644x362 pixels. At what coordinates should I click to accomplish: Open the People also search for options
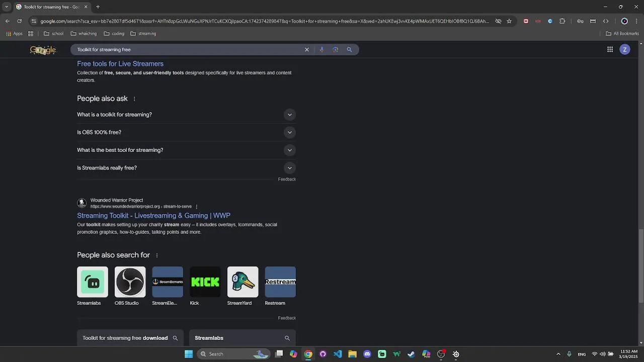[x=156, y=255]
